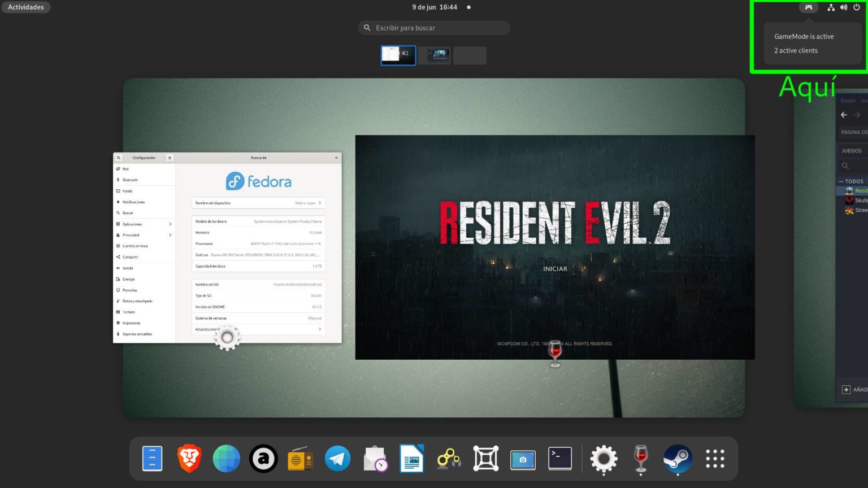Open the radio app in the dock
This screenshot has height=488, width=868.
[300, 459]
